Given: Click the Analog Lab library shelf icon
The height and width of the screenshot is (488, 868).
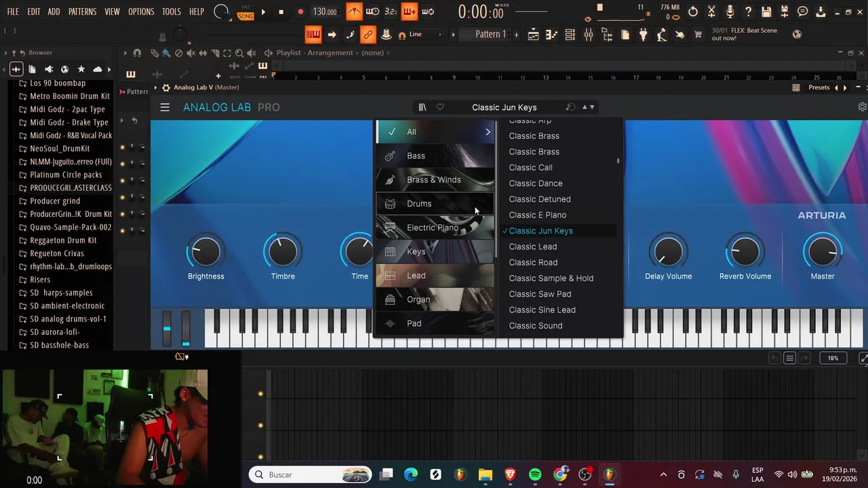Looking at the screenshot, I should (422, 107).
